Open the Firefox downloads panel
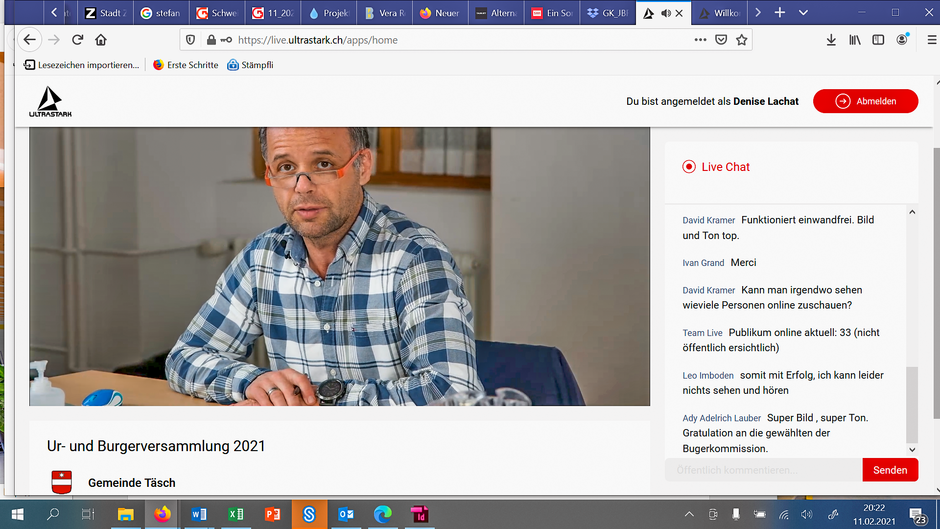Viewport: 940px width, 529px height. (831, 40)
